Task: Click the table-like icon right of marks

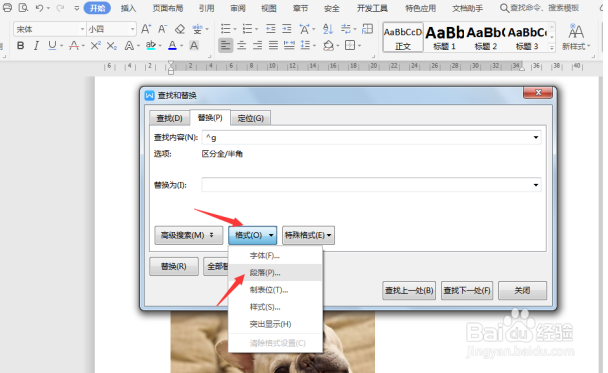Action: pyautogui.click(x=367, y=29)
